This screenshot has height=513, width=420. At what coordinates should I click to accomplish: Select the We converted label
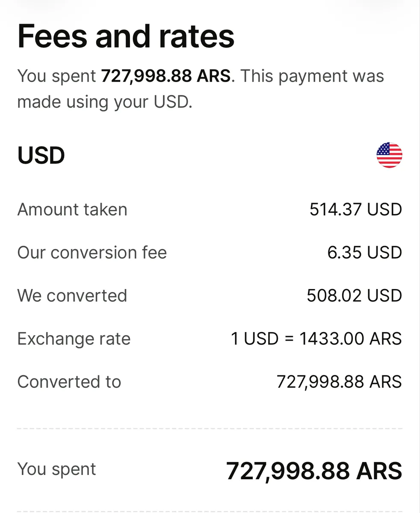[x=72, y=296]
